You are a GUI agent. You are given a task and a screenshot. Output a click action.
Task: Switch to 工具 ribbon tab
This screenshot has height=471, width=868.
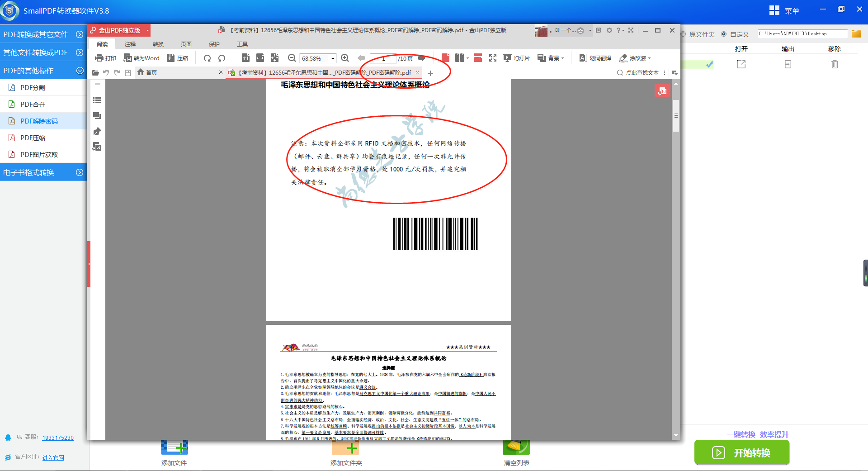(242, 44)
